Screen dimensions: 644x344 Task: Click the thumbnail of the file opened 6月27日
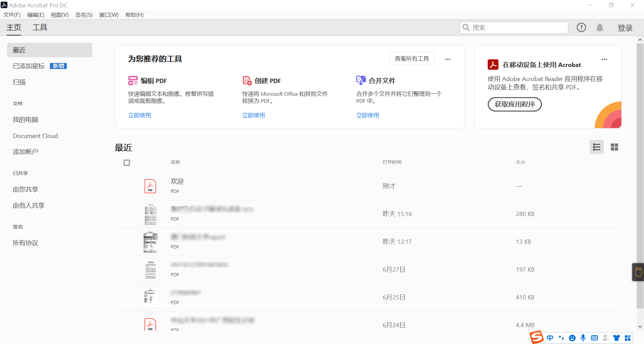pos(151,270)
